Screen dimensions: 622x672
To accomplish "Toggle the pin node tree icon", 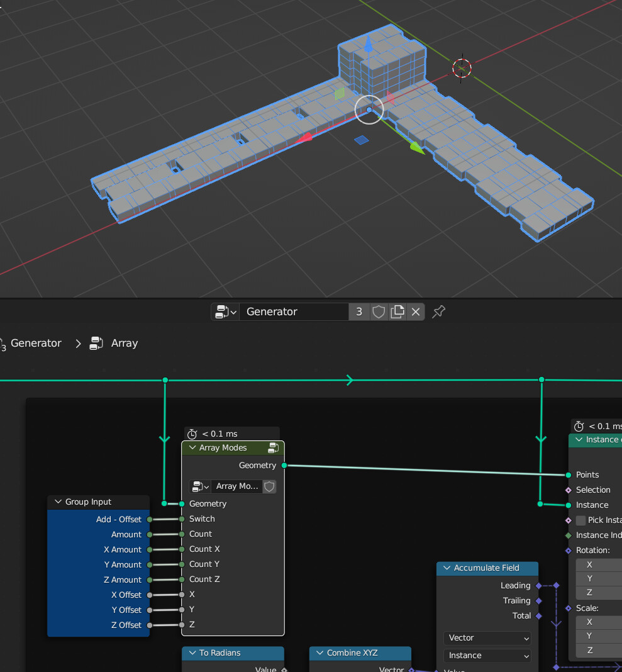I will [x=438, y=311].
